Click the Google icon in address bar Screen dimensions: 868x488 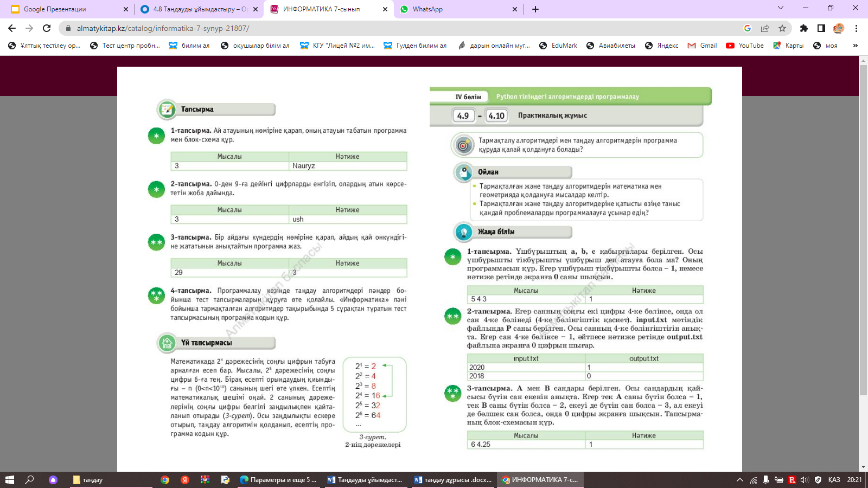(748, 28)
